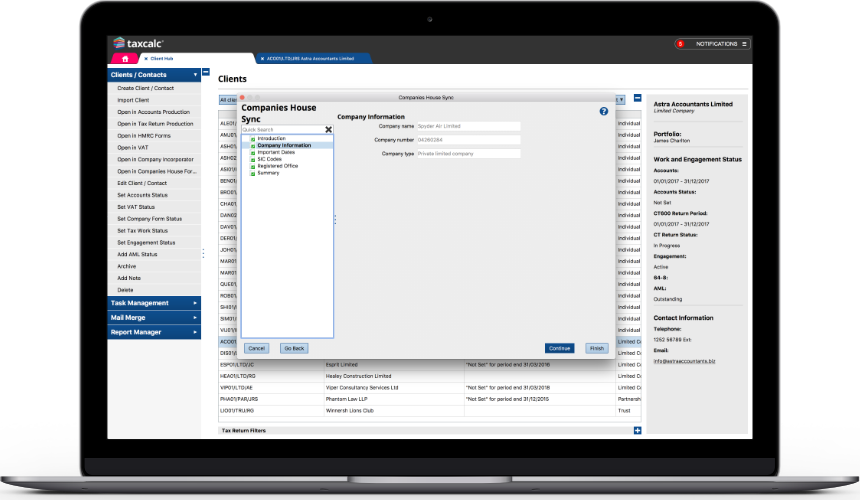Click the Company name field

468,126
